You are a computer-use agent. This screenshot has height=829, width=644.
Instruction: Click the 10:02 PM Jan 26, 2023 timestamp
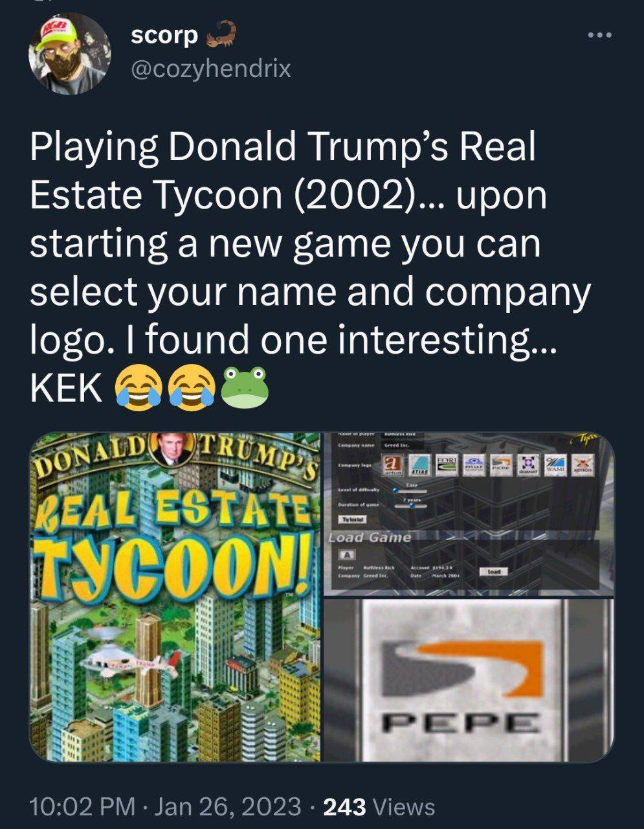166,806
